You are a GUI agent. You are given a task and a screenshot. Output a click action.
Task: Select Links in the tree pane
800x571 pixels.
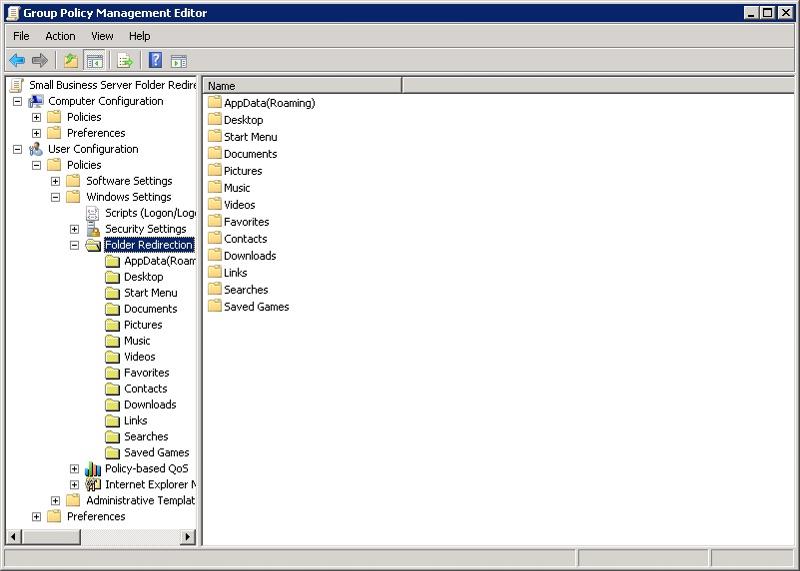coord(136,420)
